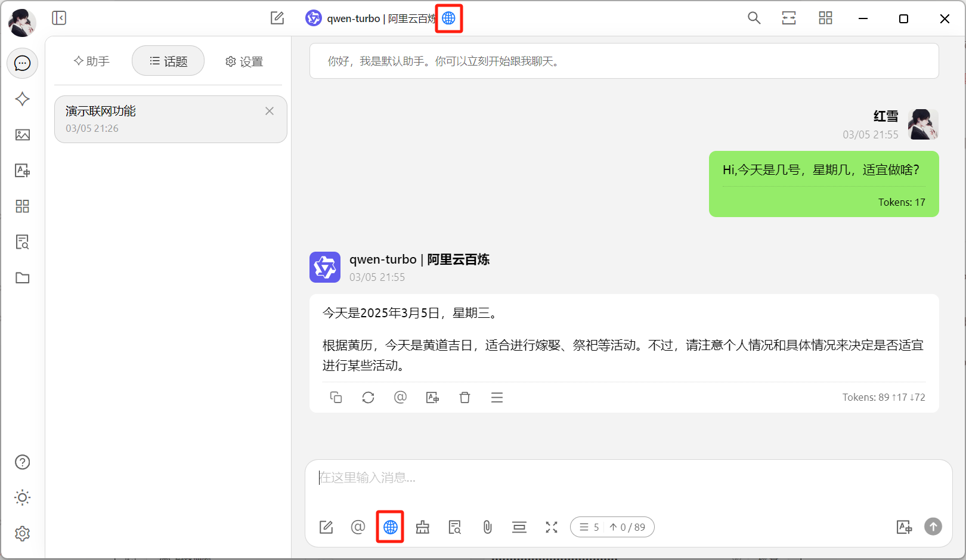
Task: Open the paintings image icon in sidebar
Action: tap(22, 135)
